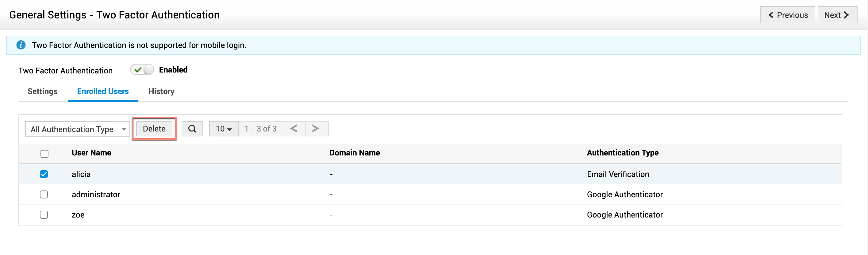Click the Delete button
868x255 pixels.
(154, 129)
